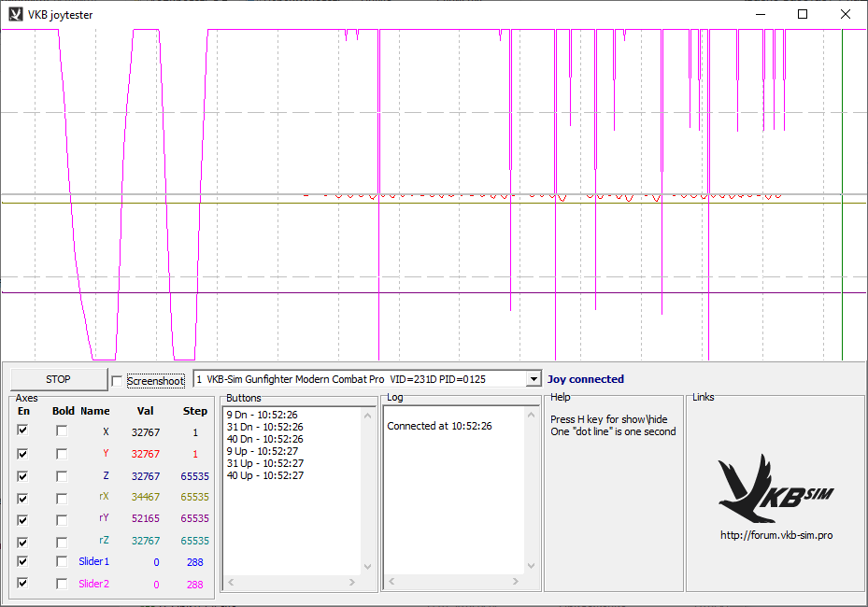Open the joystick device dropdown
The image size is (868, 607).
pos(534,379)
